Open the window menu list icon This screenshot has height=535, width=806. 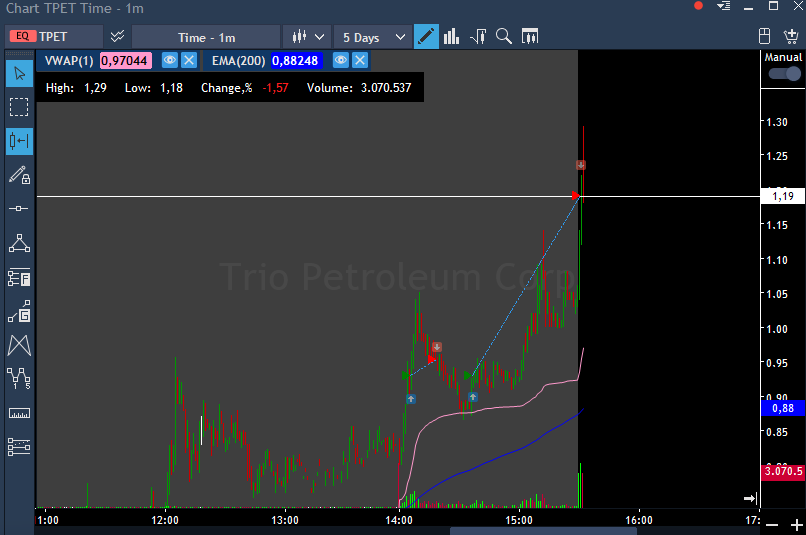click(724, 6)
